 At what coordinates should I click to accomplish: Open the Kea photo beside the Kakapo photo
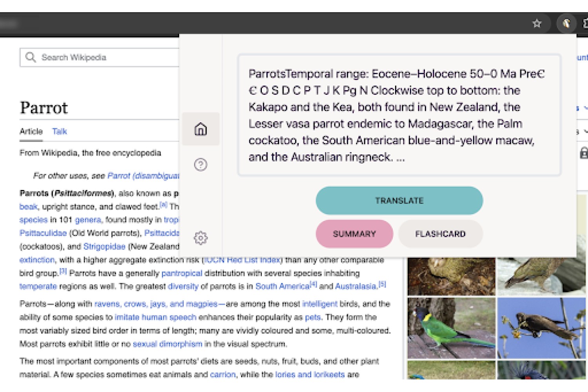pyautogui.click(x=541, y=276)
